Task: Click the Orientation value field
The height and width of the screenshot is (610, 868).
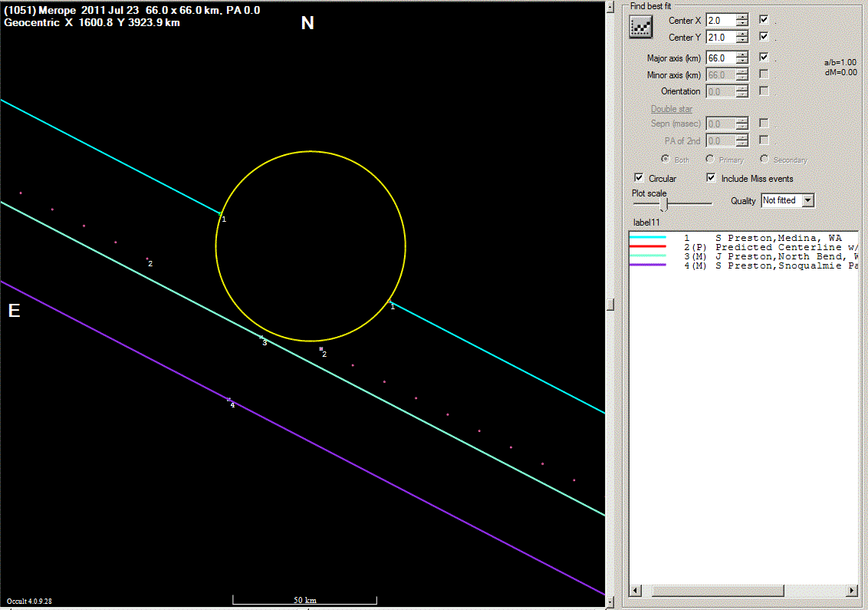Action: 721,91
